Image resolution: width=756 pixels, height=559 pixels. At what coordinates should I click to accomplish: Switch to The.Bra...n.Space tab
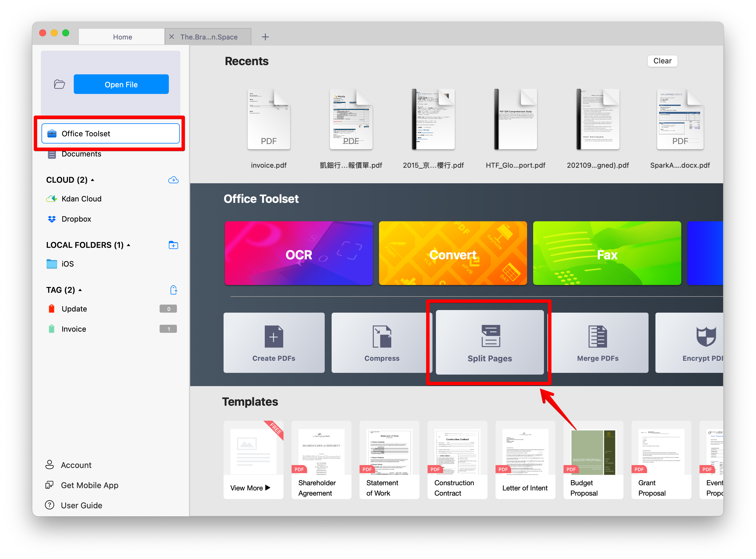point(209,37)
